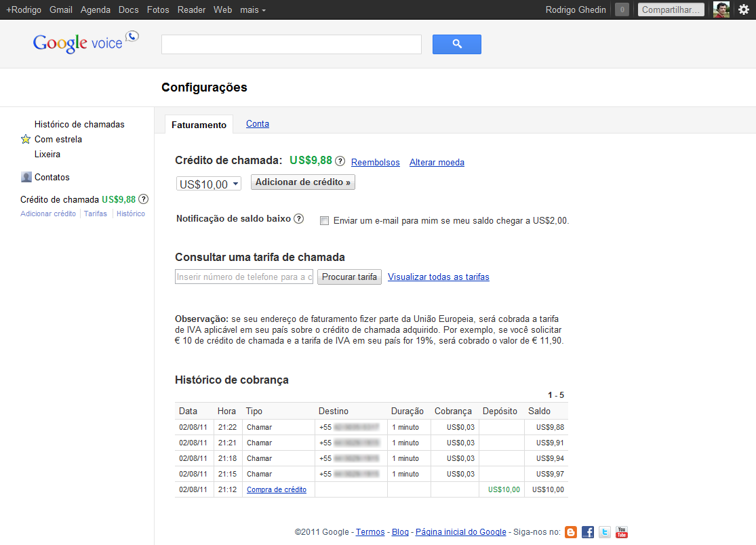Switch to the Conta tab

(258, 123)
